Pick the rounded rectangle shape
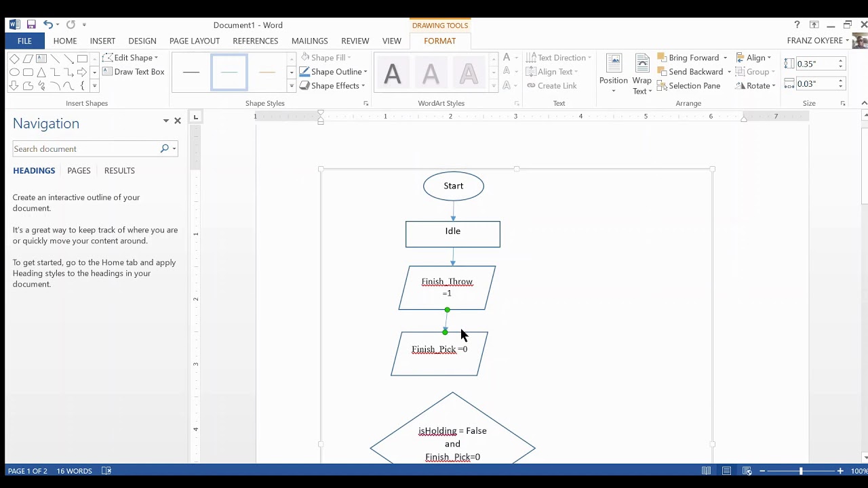The width and height of the screenshot is (868, 488). [x=28, y=72]
